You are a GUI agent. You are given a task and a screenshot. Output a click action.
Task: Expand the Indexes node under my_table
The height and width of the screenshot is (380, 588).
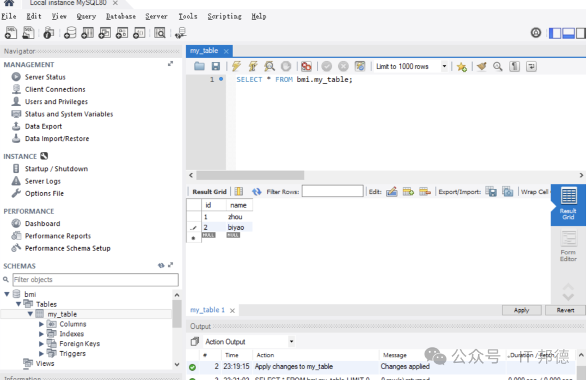click(41, 334)
